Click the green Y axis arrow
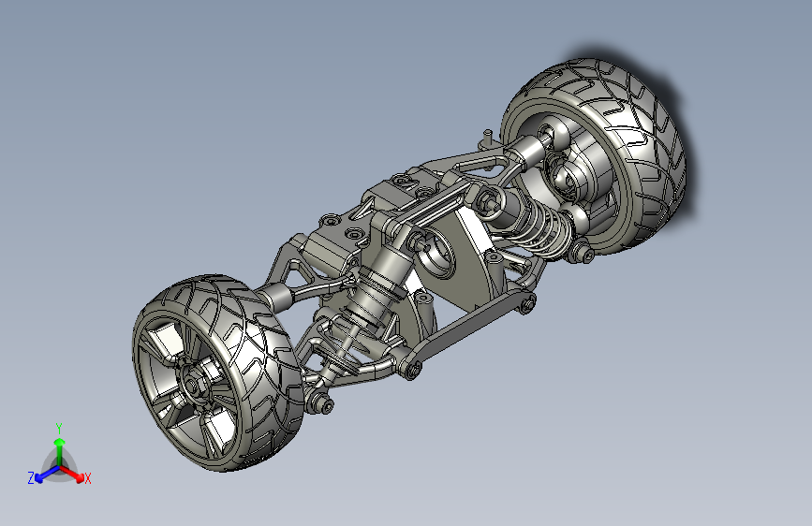The width and height of the screenshot is (812, 526). [60, 452]
